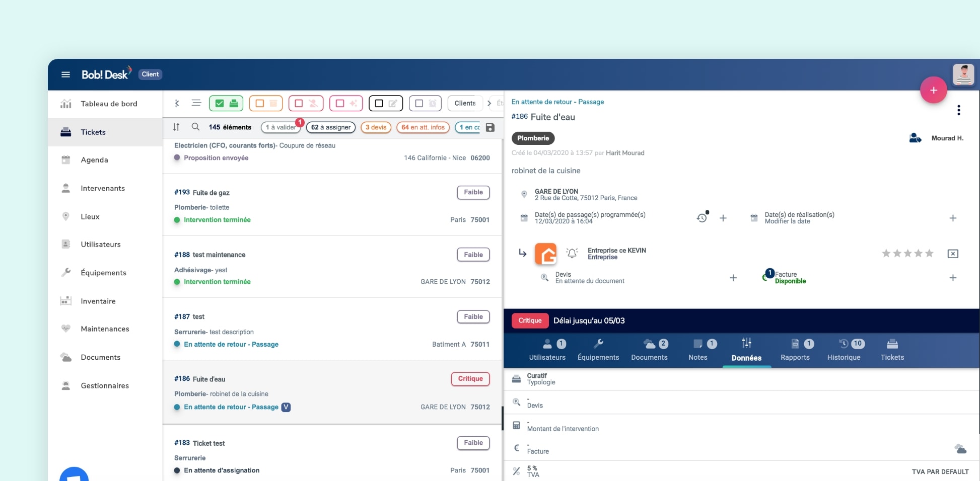Remove the assigned company with the X box

[952, 254]
